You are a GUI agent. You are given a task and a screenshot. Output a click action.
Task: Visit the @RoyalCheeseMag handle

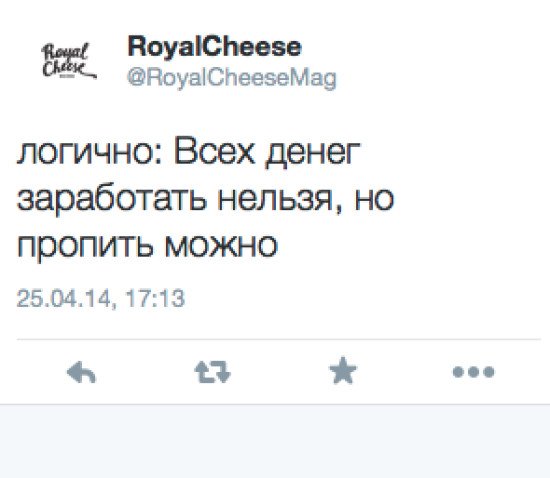232,78
